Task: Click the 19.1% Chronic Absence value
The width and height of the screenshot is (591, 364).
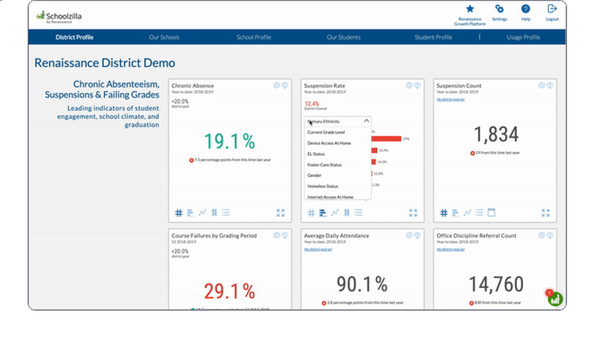Action: click(x=229, y=142)
